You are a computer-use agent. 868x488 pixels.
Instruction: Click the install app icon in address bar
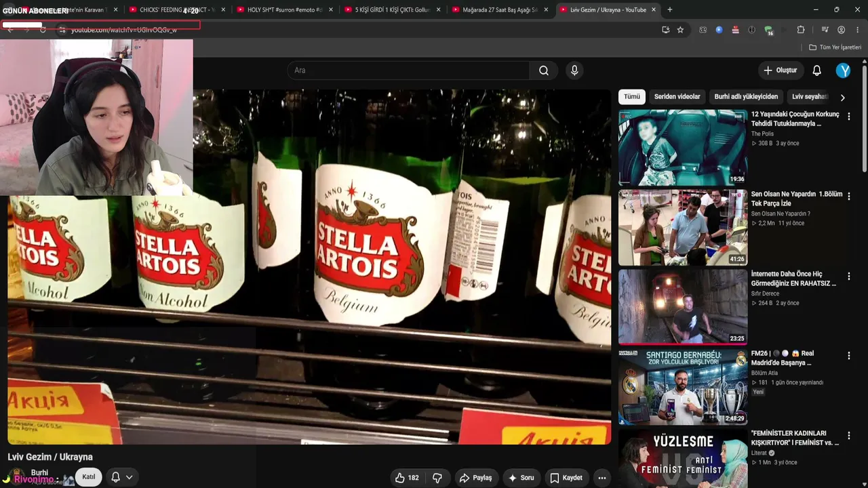point(665,30)
